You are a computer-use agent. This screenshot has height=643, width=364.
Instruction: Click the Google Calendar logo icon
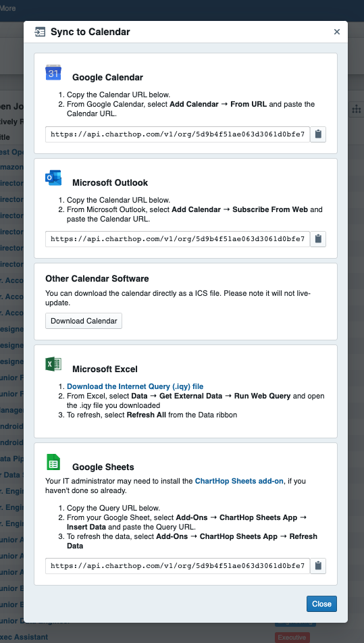tap(53, 72)
